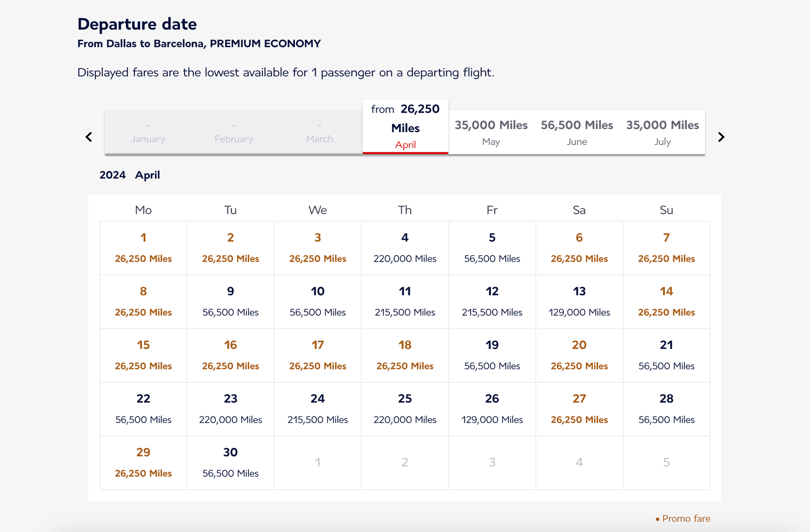This screenshot has width=810, height=532.
Task: Select April 1 with 26,250 Miles promo fare
Action: (x=143, y=248)
